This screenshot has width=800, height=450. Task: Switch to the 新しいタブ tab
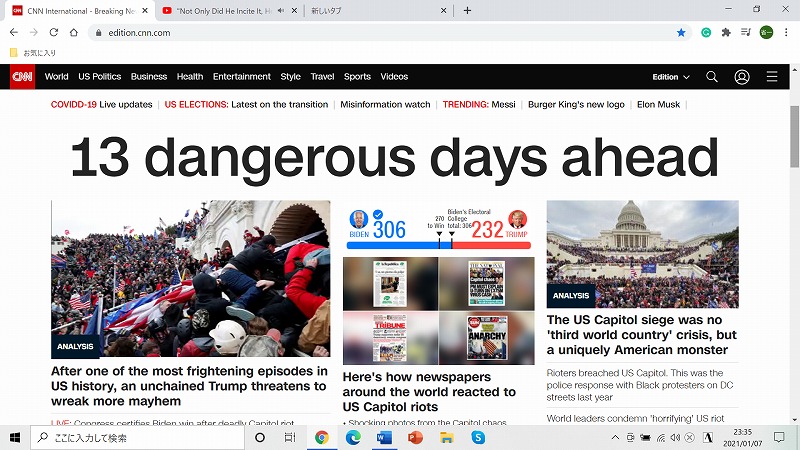[x=378, y=11]
